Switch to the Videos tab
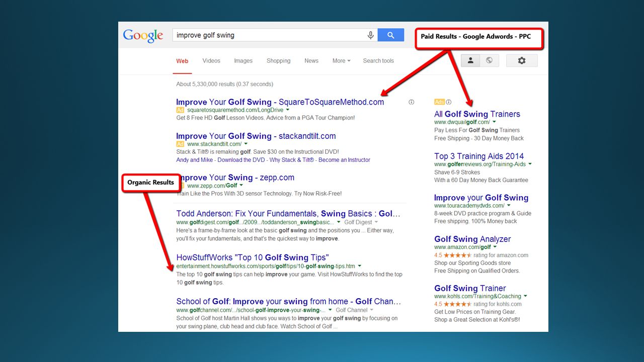644x362 pixels. coord(211,61)
